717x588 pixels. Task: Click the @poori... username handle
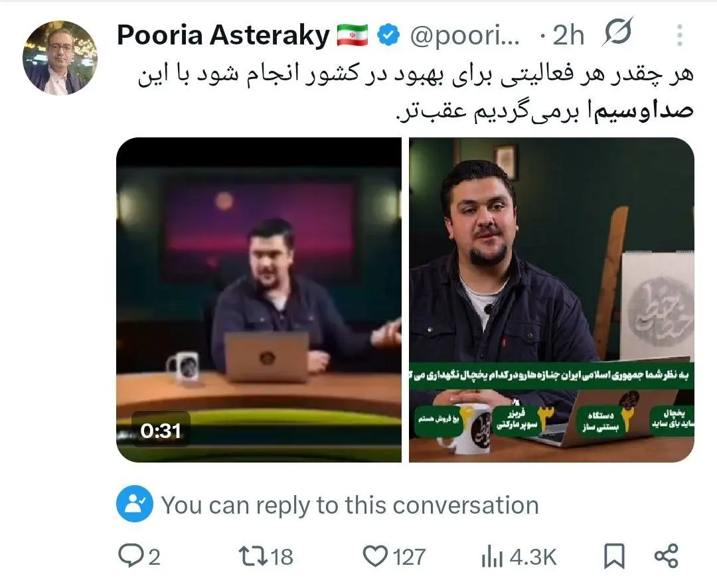(x=465, y=35)
